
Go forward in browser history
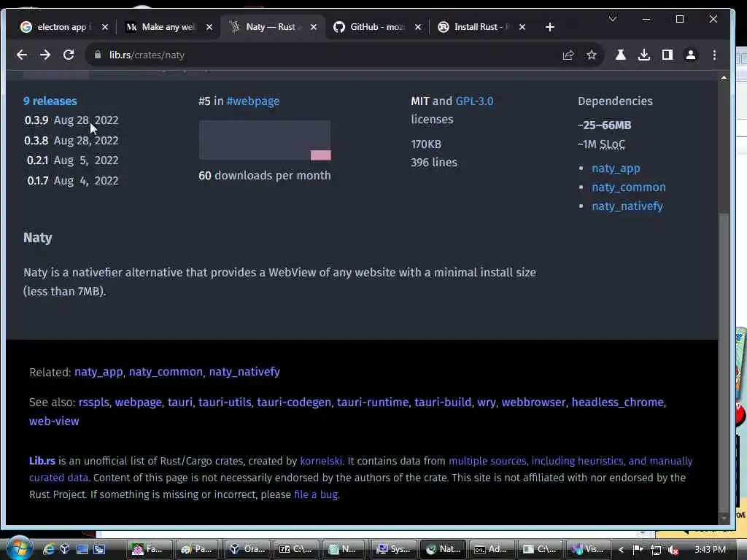45,55
